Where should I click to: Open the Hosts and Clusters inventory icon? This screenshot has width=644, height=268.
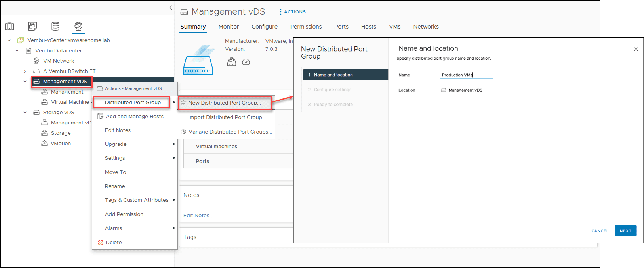coord(10,26)
